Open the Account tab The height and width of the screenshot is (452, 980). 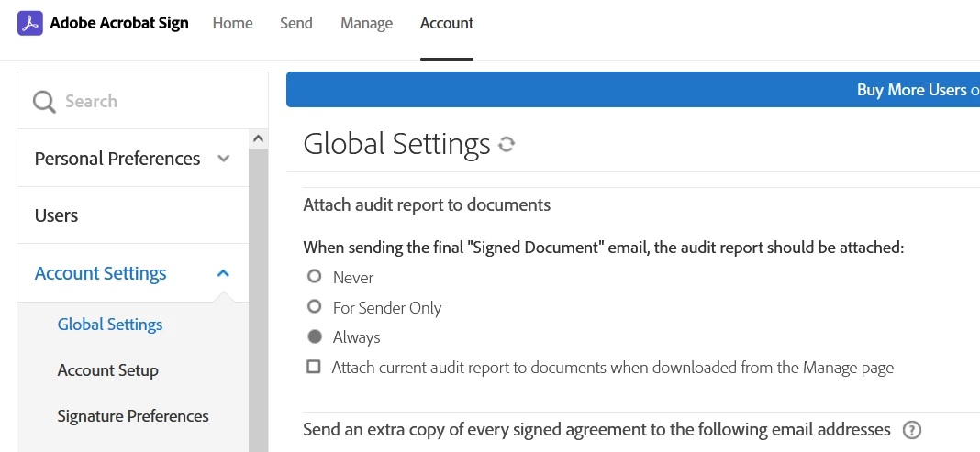pyautogui.click(x=447, y=23)
